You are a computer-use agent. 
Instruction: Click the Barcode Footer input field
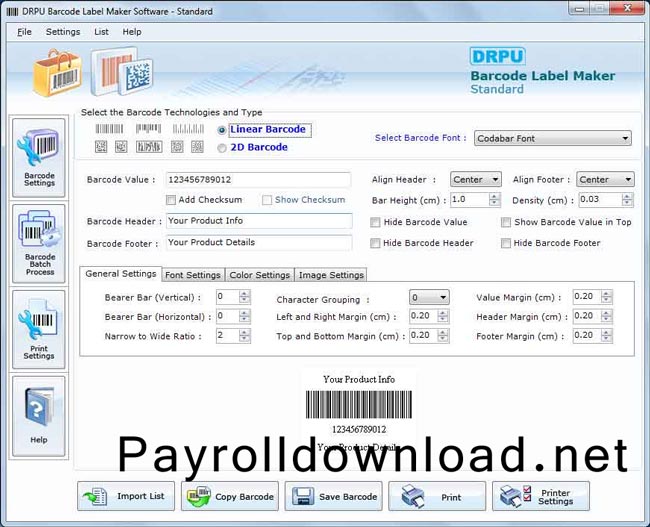[x=260, y=242]
